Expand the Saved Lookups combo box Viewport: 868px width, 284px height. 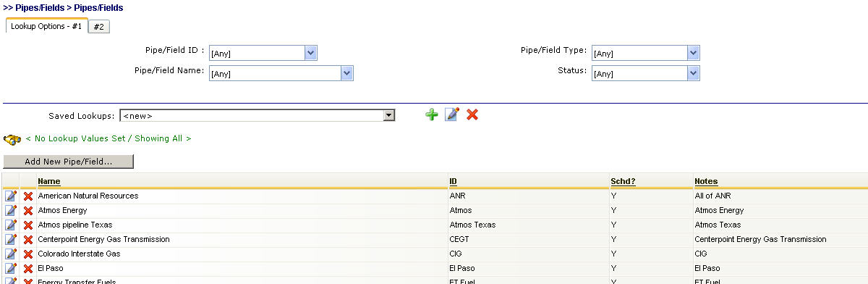point(389,115)
